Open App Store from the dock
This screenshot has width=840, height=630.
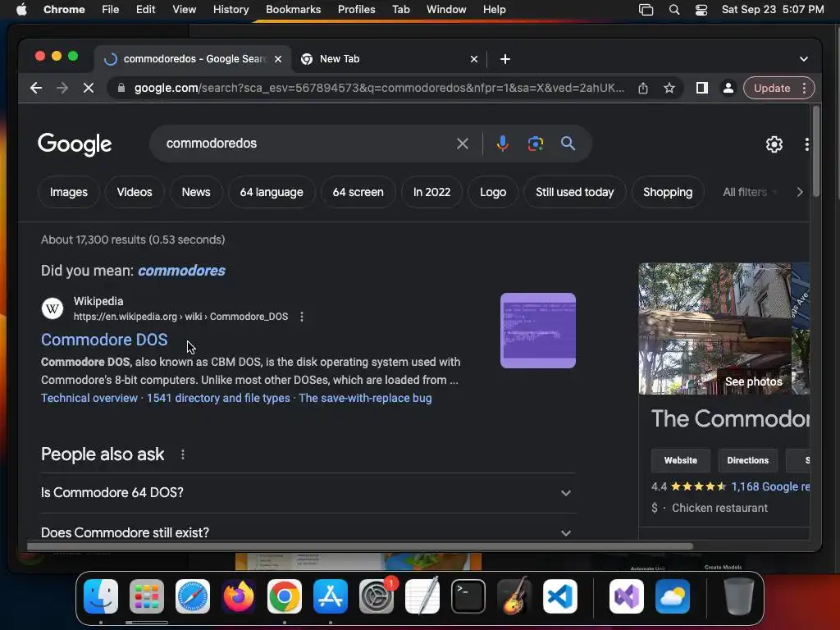tap(331, 596)
